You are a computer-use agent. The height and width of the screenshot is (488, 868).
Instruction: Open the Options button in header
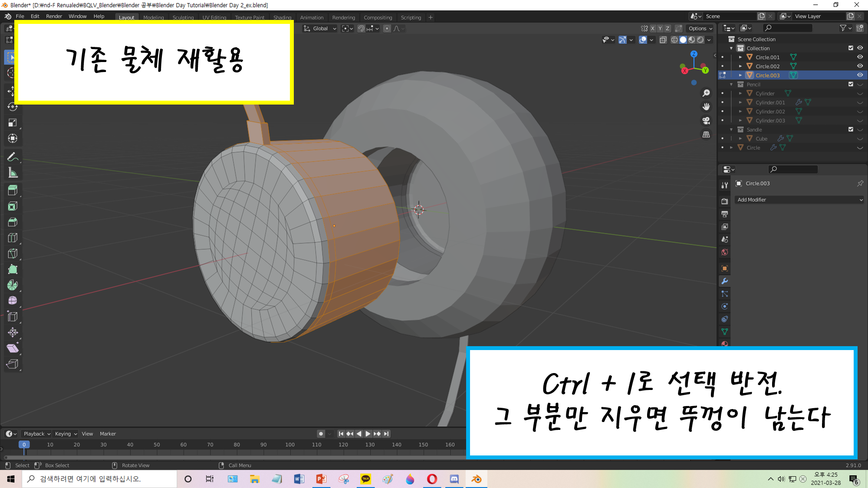tap(700, 29)
